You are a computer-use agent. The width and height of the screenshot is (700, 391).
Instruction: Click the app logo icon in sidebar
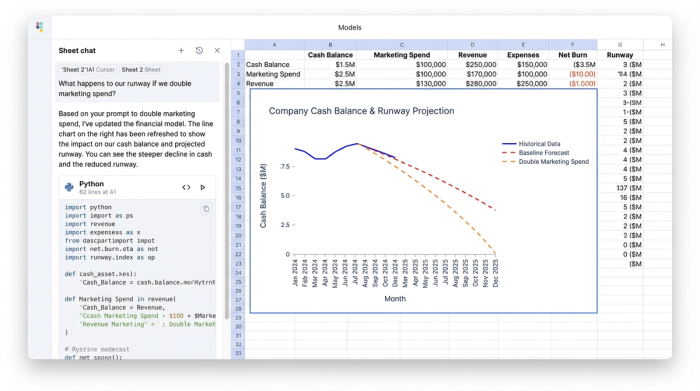click(39, 27)
